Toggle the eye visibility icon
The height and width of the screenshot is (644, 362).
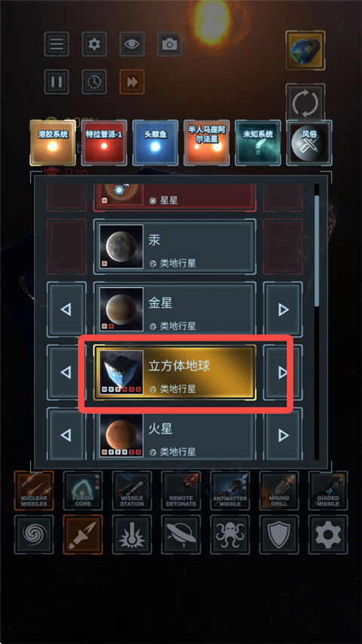coord(132,44)
